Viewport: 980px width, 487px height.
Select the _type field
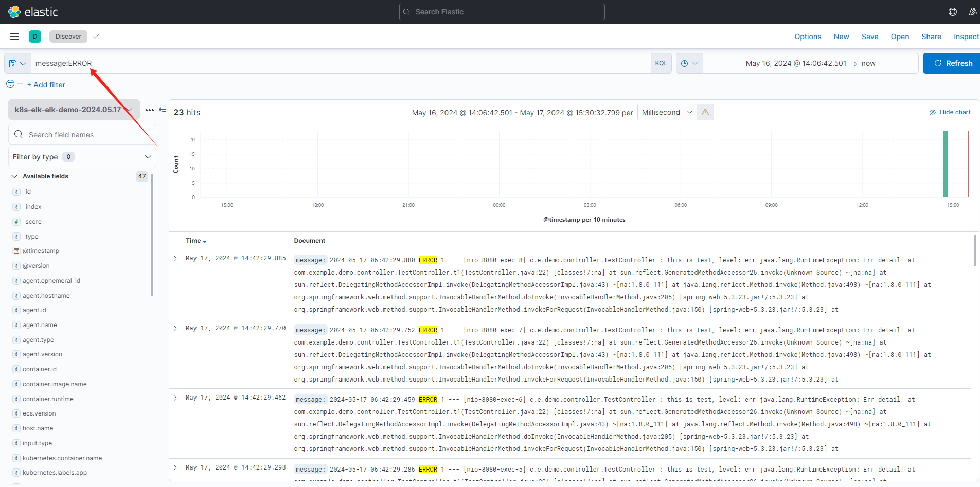pyautogui.click(x=30, y=237)
